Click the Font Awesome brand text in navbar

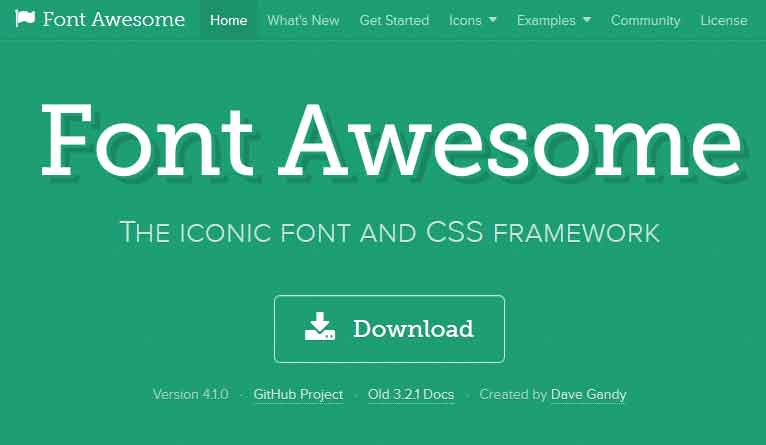(113, 19)
